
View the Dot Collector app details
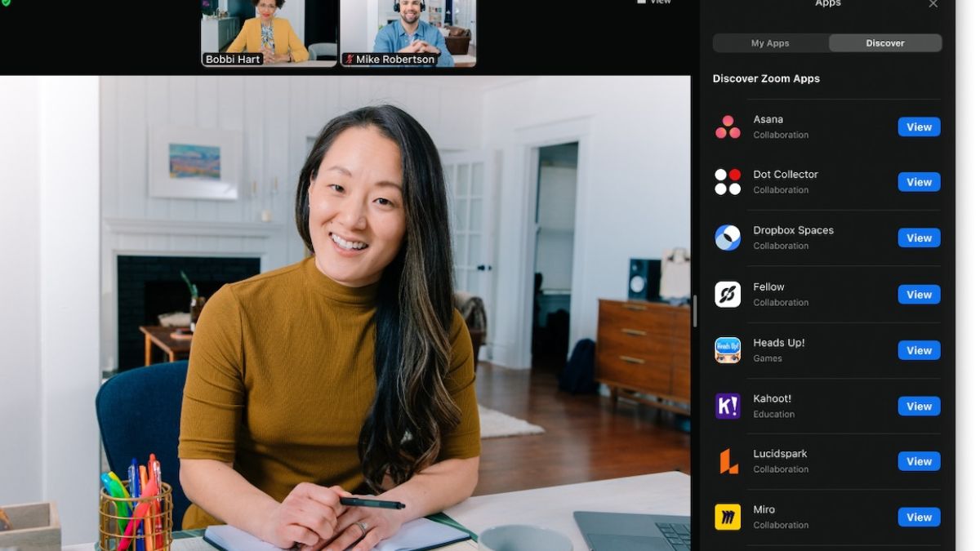919,182
